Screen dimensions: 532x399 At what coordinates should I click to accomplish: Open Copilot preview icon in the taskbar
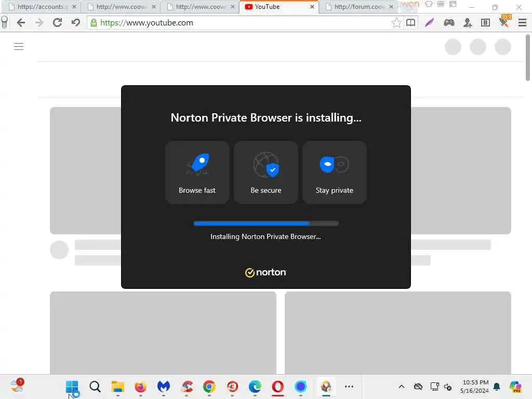coord(515,387)
